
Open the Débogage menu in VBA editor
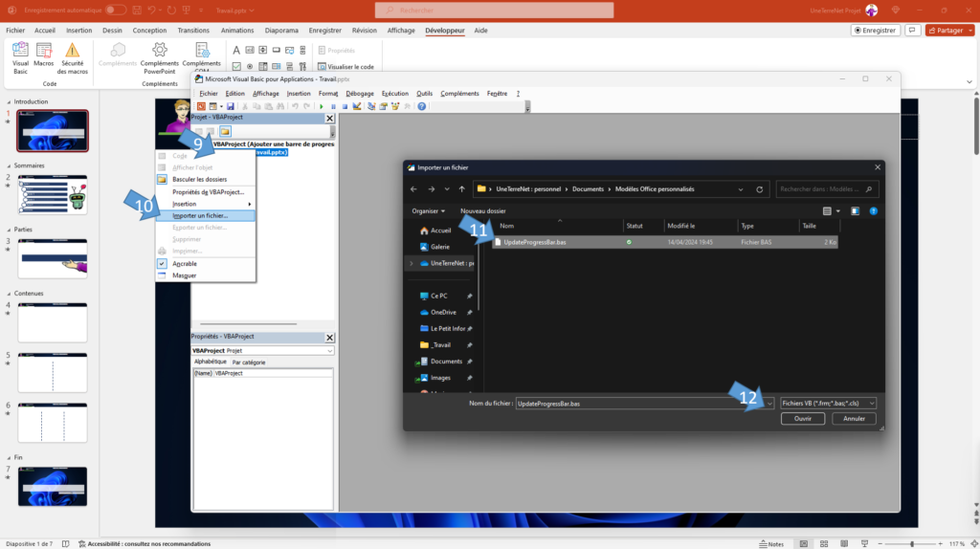coord(360,94)
